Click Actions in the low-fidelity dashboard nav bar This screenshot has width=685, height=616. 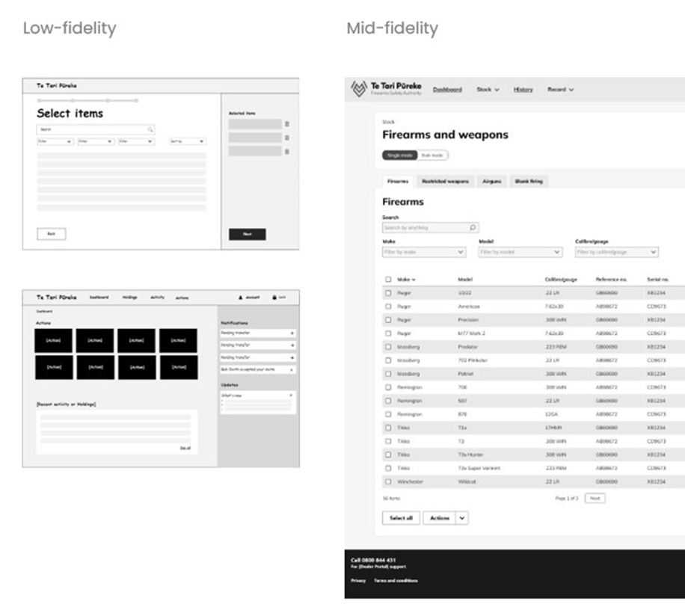(x=182, y=298)
